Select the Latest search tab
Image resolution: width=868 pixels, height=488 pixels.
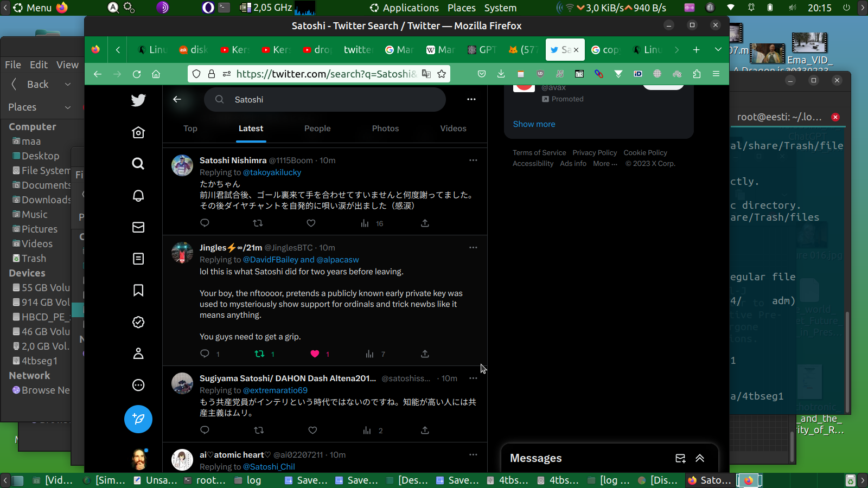251,129
